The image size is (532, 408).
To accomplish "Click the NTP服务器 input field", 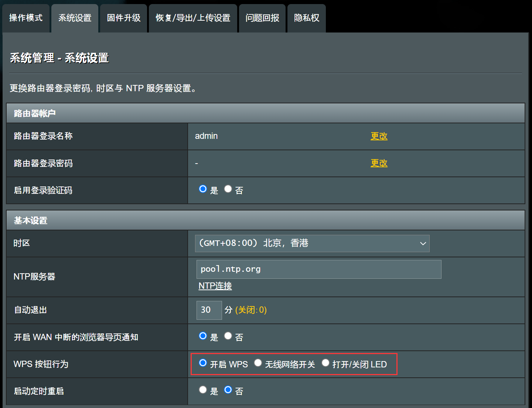I will [318, 269].
